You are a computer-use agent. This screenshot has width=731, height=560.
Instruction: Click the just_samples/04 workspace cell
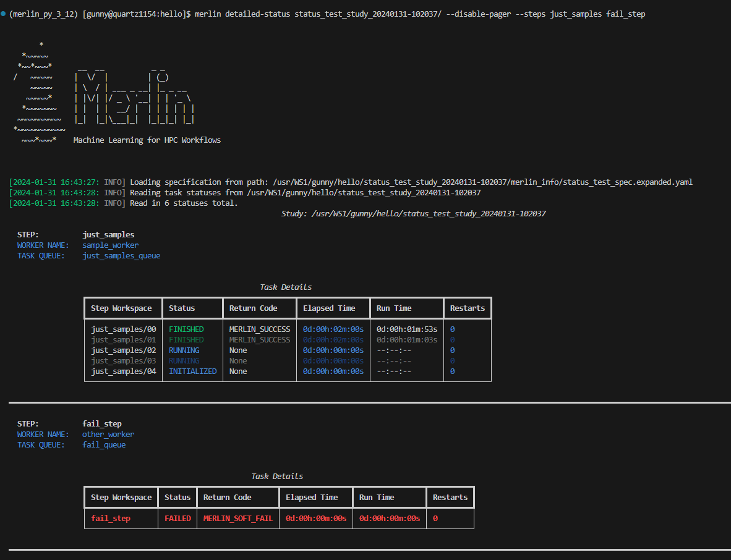[124, 371]
